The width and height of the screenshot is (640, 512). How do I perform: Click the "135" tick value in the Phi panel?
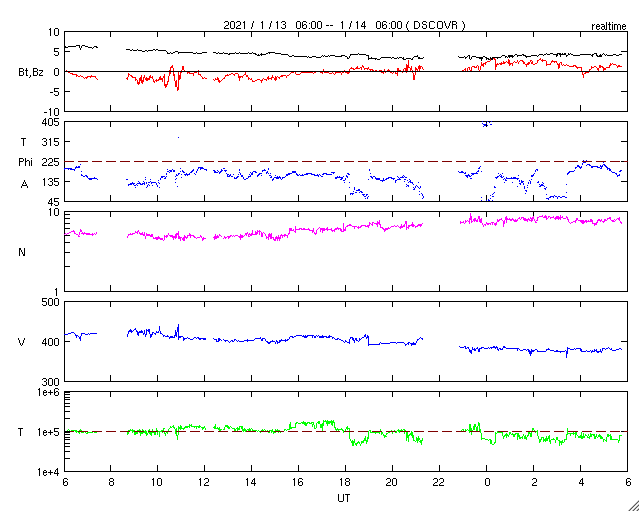[52, 182]
